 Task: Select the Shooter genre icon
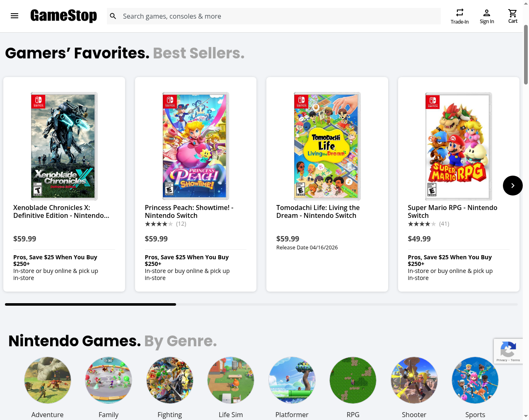click(x=414, y=380)
